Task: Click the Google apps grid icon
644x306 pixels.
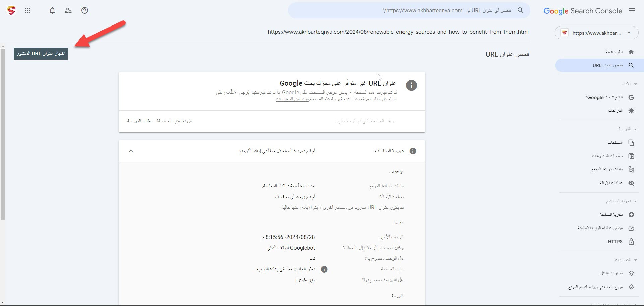Action: 28,11
